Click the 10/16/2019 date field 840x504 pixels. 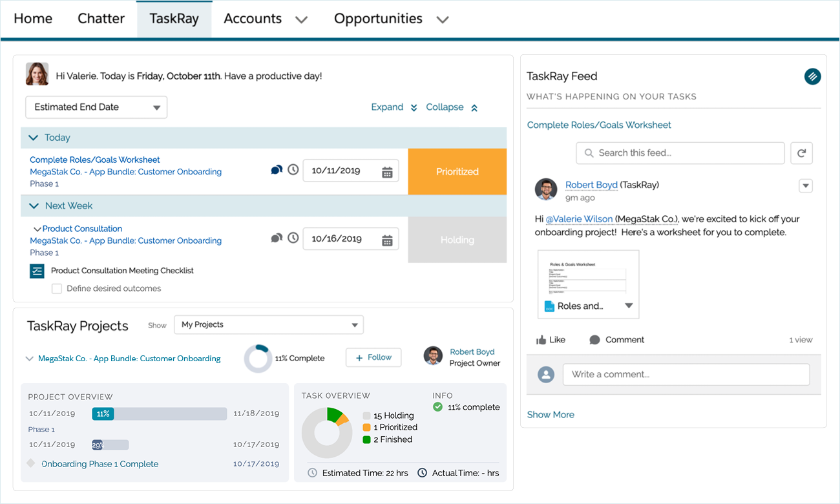(351, 238)
